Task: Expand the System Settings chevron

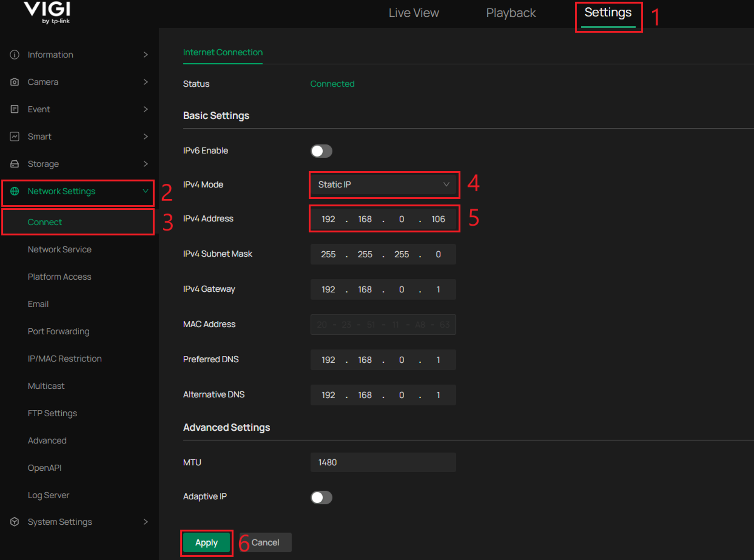Action: click(146, 522)
